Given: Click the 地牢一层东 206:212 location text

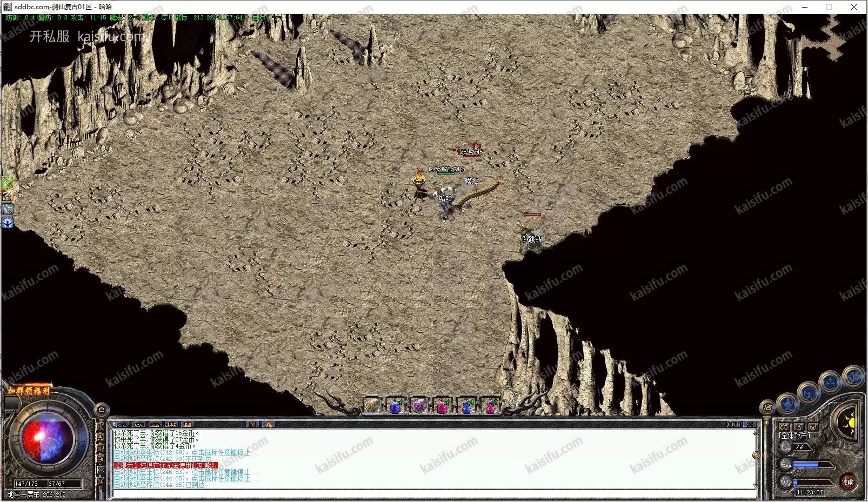Looking at the screenshot, I should pyautogui.click(x=36, y=494).
